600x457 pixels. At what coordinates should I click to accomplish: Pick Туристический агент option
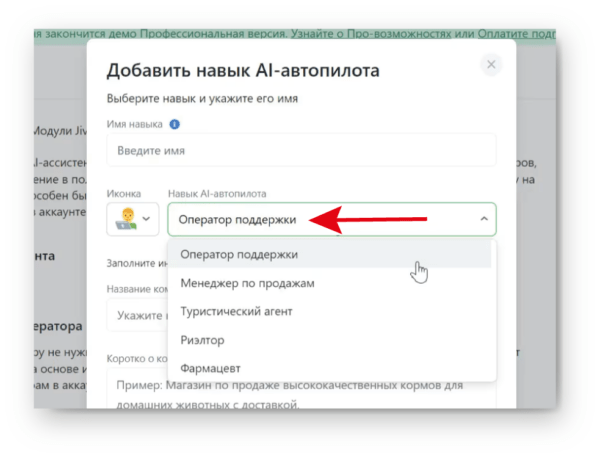tap(329, 312)
